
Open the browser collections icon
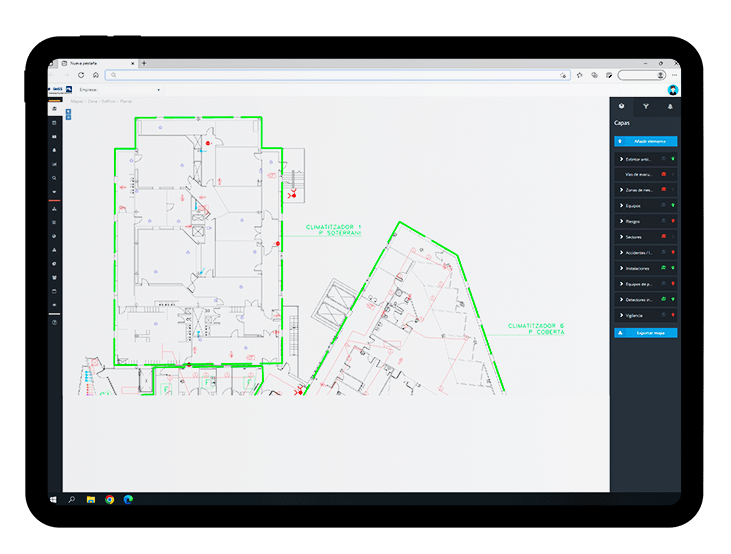pos(594,75)
